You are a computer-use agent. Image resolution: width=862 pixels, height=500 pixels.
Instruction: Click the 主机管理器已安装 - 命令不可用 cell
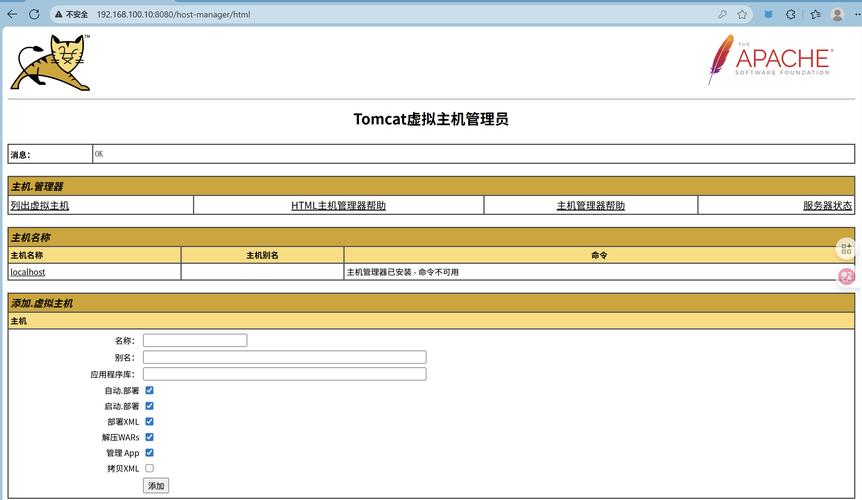point(599,272)
